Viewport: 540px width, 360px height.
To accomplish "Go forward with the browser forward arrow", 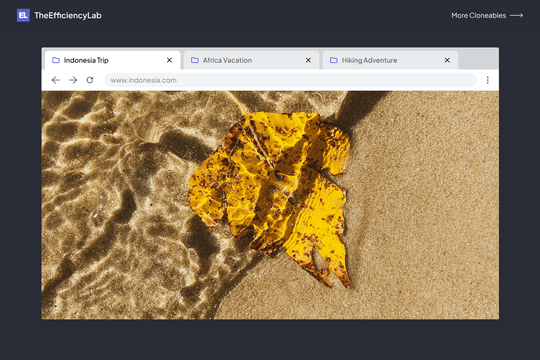I will coord(73,80).
